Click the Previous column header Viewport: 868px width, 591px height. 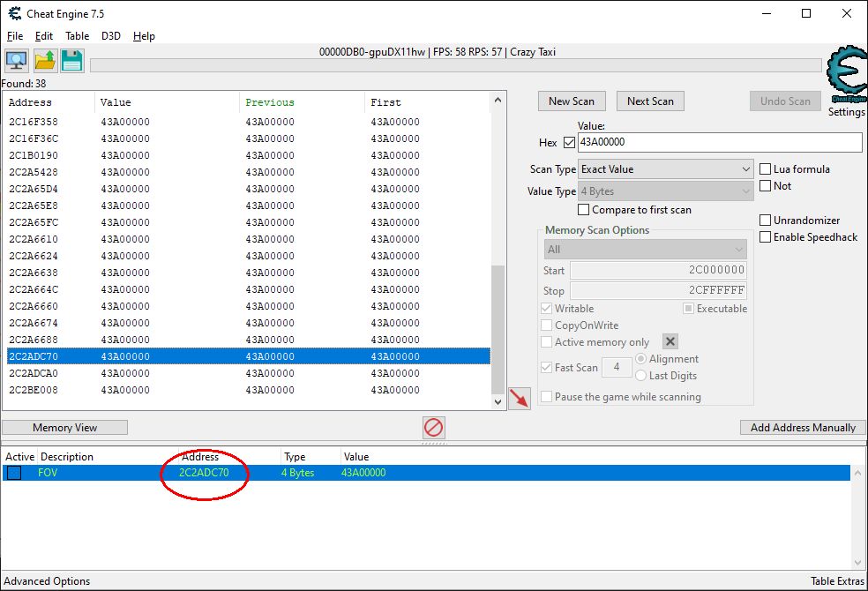(x=301, y=102)
